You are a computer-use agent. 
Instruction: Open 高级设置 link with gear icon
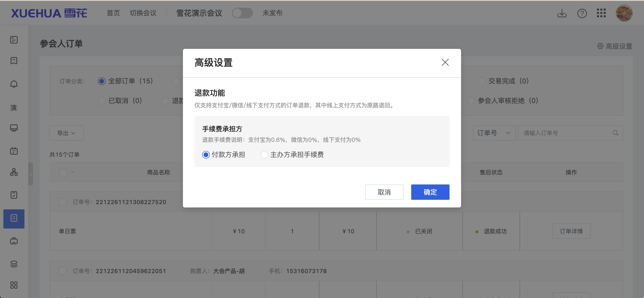coord(615,46)
